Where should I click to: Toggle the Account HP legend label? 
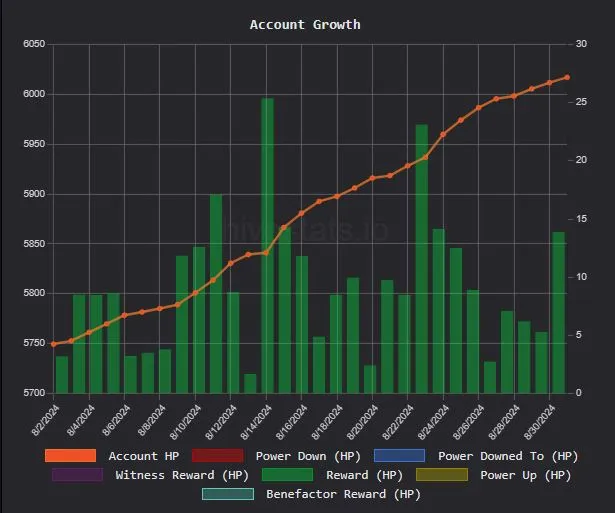coord(144,456)
